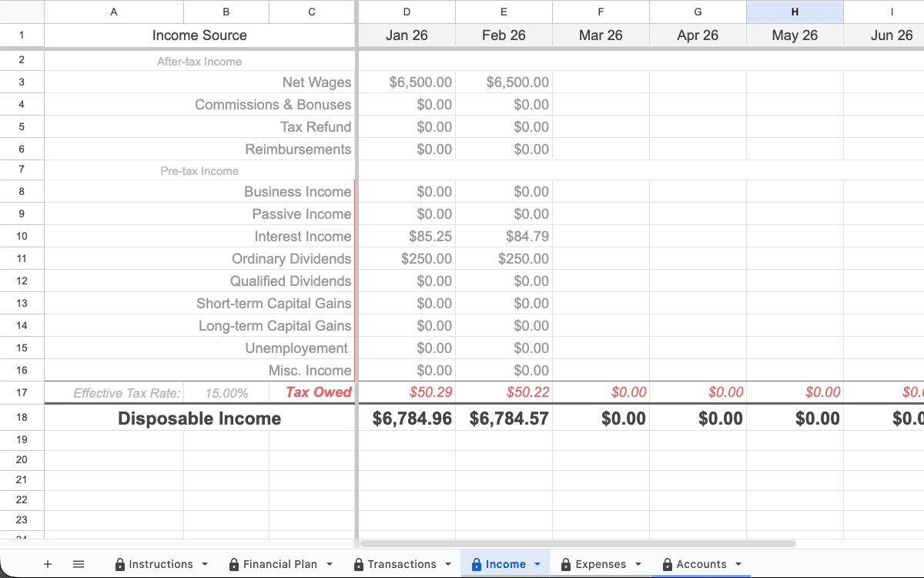The image size is (924, 578).
Task: Click the lock icon on Expenses tab
Action: click(567, 563)
